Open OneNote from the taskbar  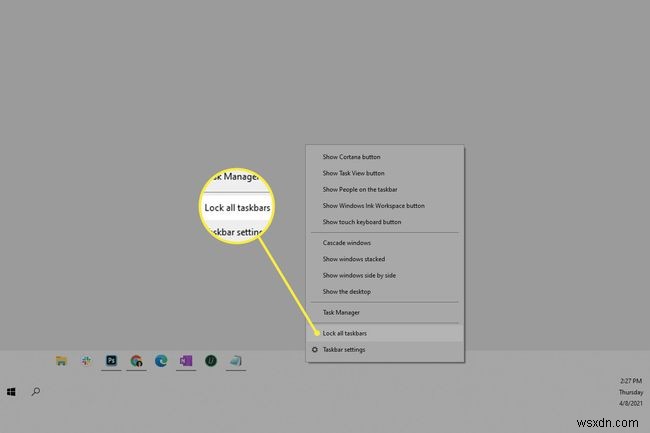click(186, 361)
